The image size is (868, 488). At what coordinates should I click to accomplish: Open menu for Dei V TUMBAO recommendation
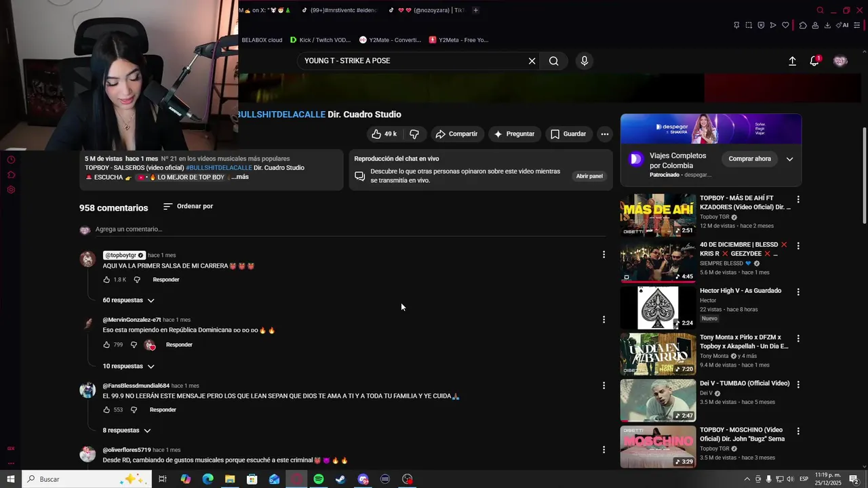[x=798, y=384]
